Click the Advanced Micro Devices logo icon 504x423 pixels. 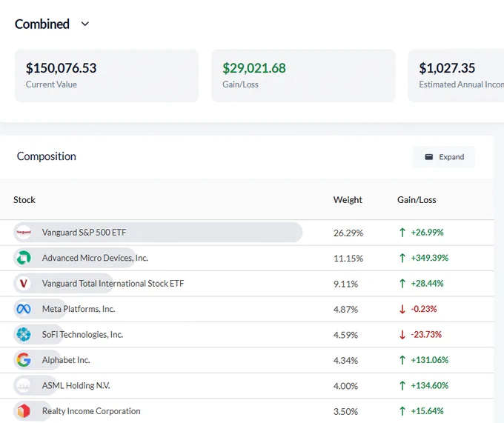24,258
